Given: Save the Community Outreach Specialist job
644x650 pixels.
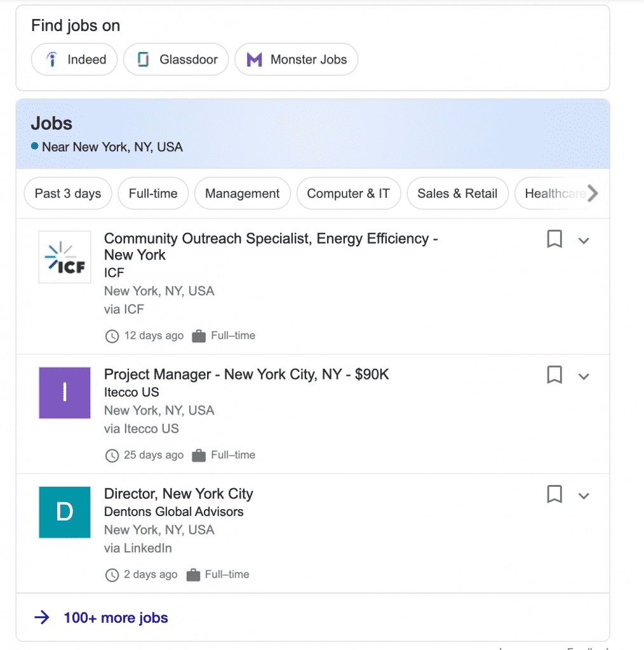Looking at the screenshot, I should click(x=554, y=239).
